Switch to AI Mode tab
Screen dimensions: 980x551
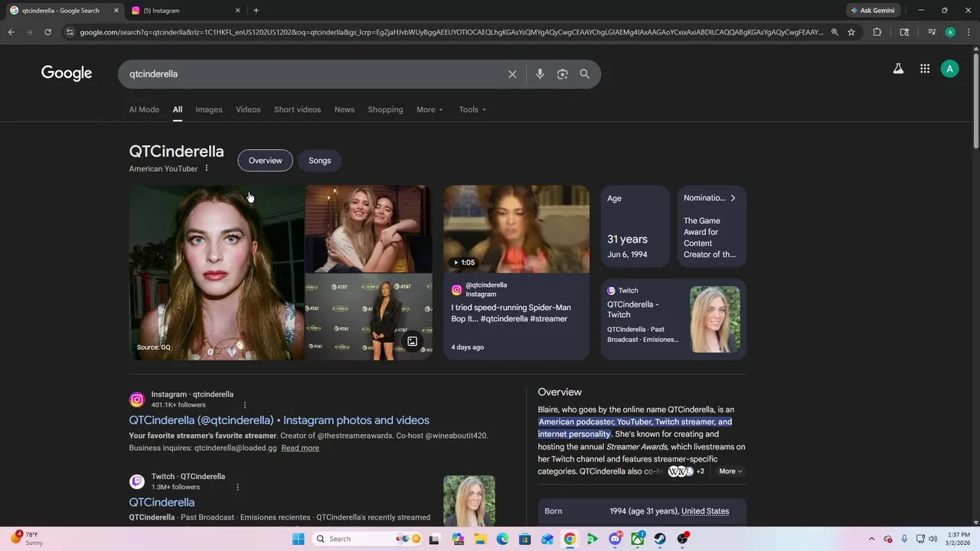pyautogui.click(x=144, y=109)
